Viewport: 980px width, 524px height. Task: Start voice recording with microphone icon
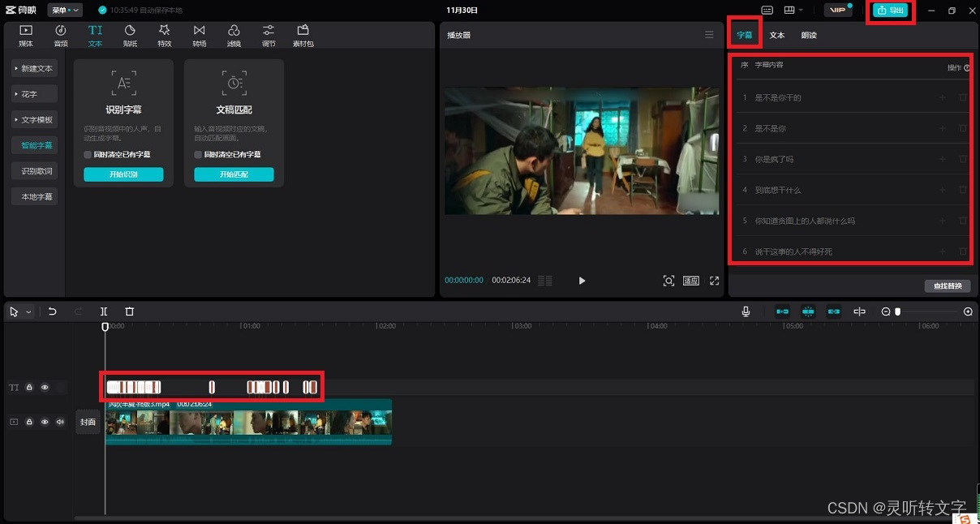[746, 311]
